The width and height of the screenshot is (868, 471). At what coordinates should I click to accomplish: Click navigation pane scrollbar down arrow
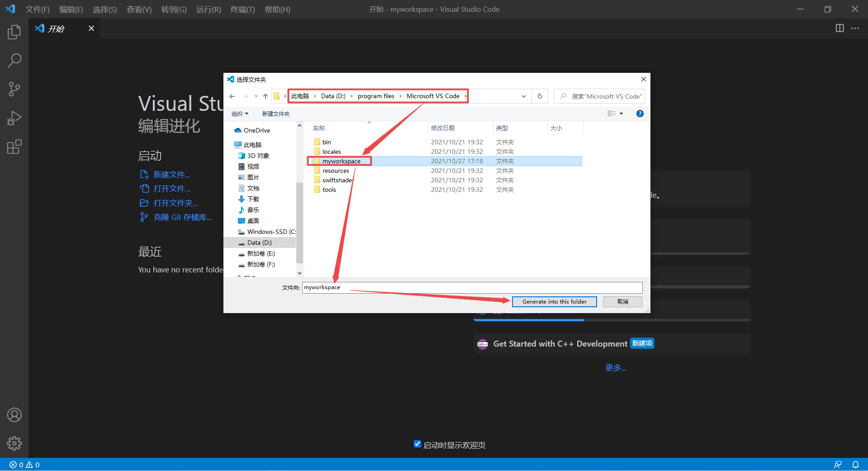[x=299, y=273]
